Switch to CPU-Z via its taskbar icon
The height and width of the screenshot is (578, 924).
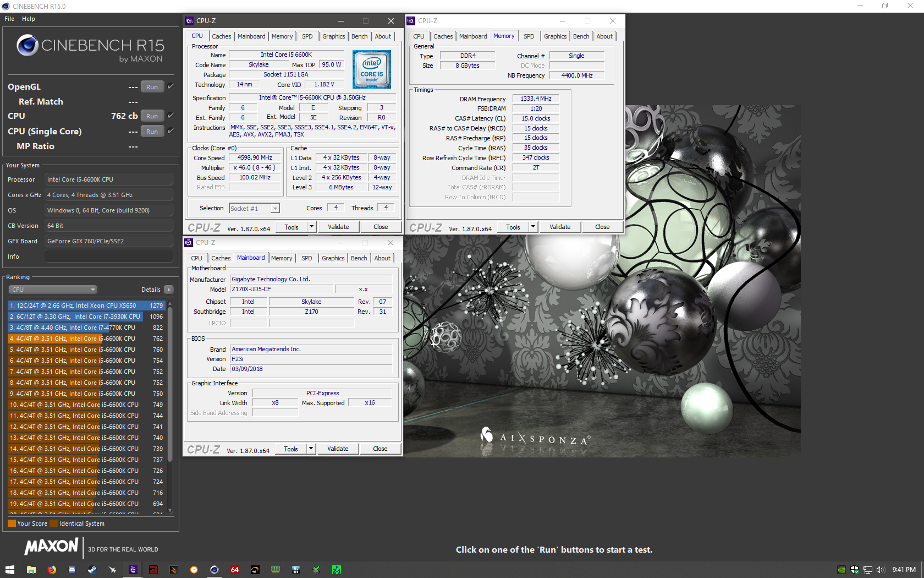tap(133, 570)
